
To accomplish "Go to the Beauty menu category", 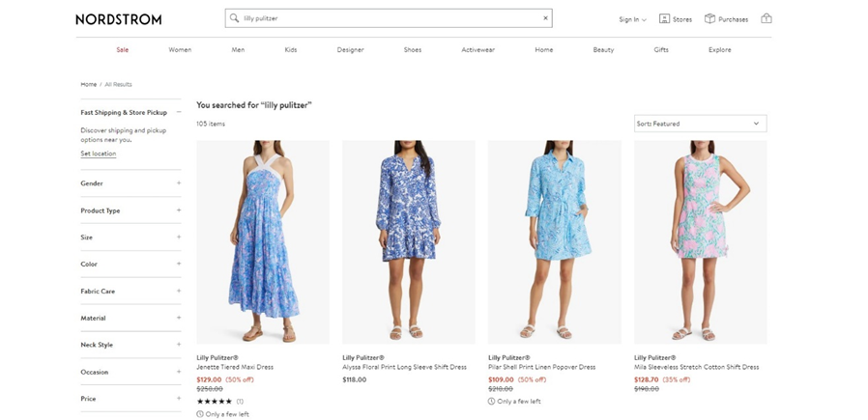I will coord(603,49).
